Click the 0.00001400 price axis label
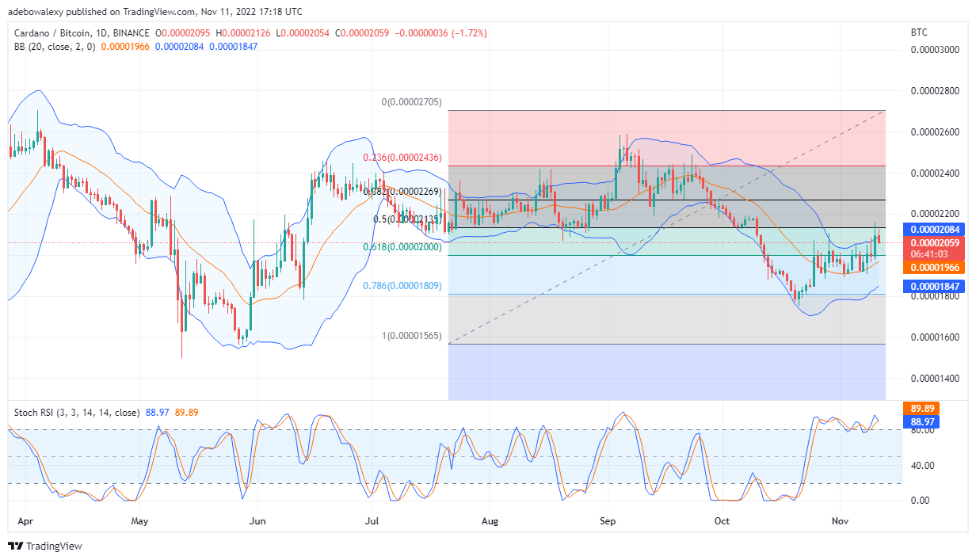 click(936, 379)
